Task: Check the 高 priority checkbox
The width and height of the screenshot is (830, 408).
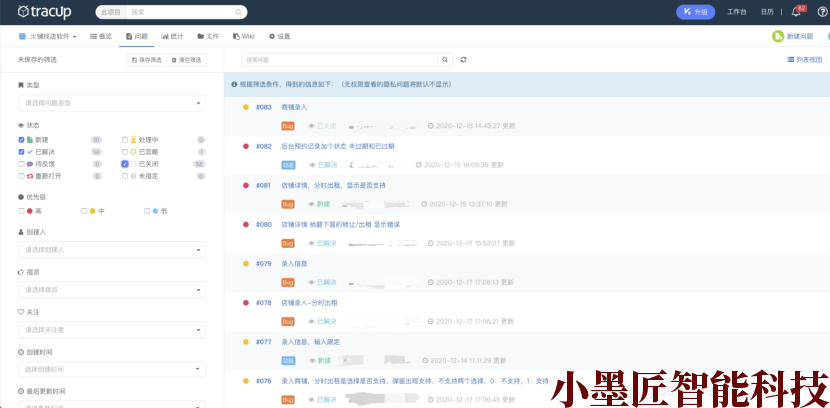Action: (22, 211)
